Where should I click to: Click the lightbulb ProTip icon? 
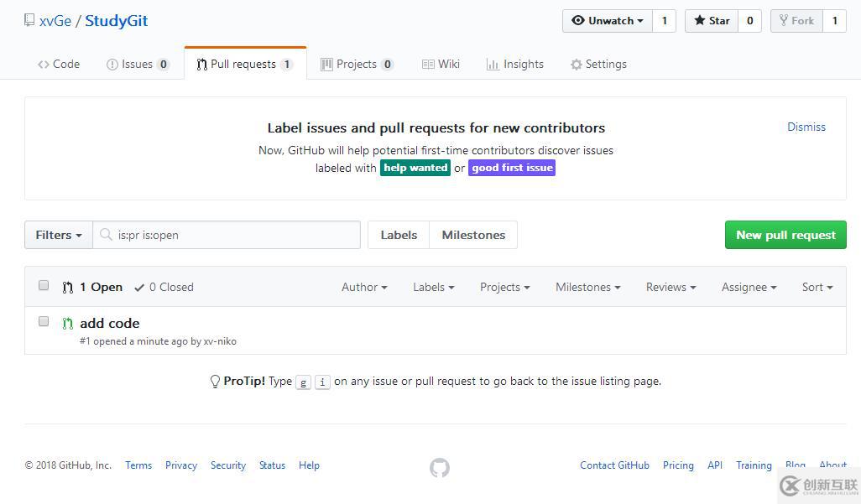215,382
